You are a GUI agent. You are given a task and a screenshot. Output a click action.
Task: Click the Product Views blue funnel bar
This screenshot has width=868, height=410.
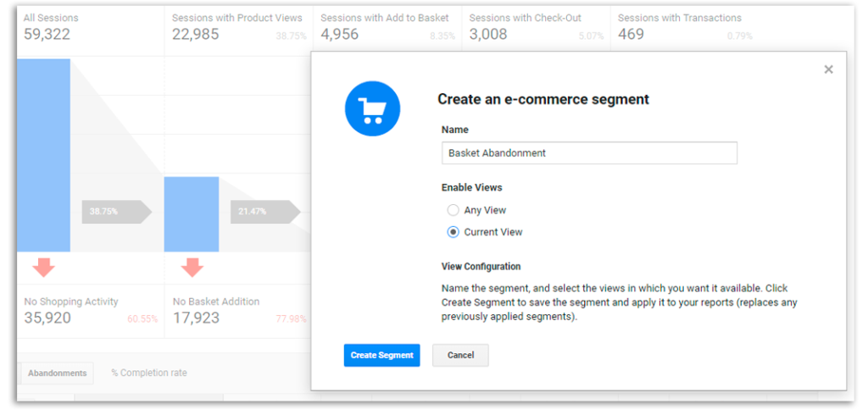[192, 213]
